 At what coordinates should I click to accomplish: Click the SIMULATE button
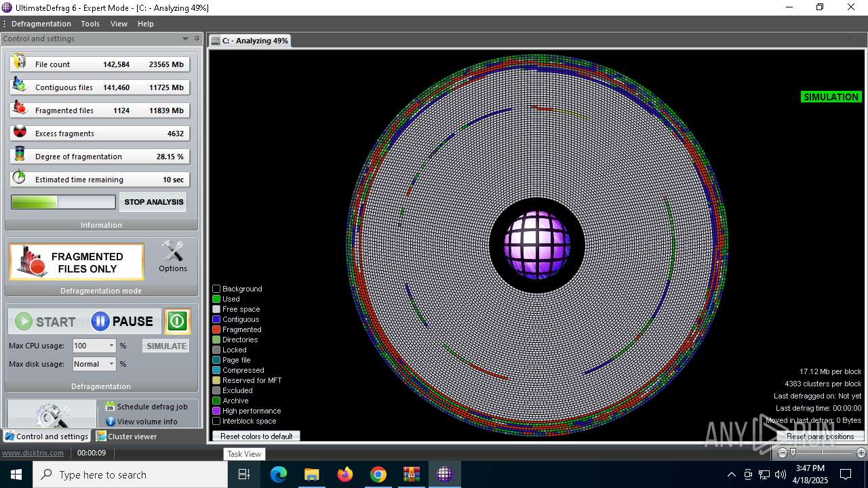(166, 346)
